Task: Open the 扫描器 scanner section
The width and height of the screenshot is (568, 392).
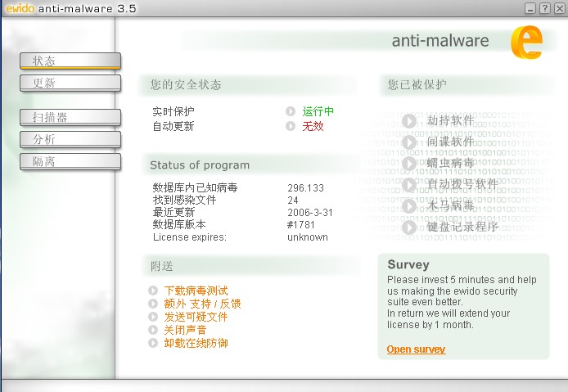Action: pyautogui.click(x=70, y=117)
